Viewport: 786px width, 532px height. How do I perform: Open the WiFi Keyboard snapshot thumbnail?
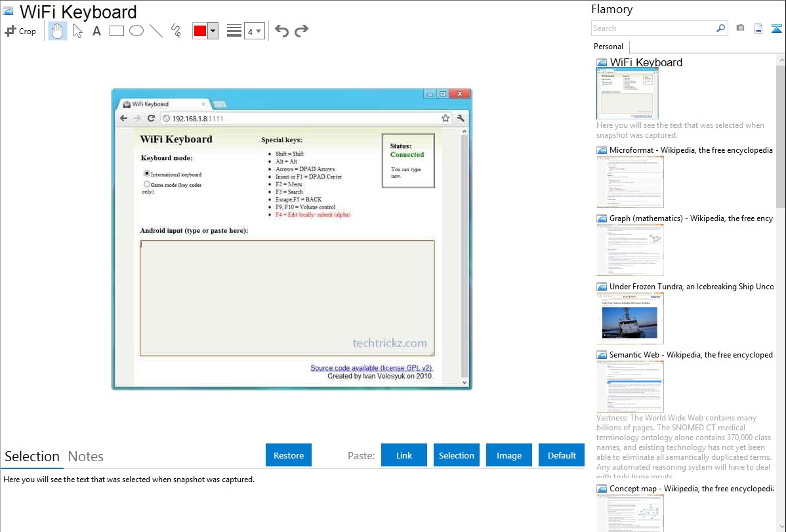click(627, 93)
